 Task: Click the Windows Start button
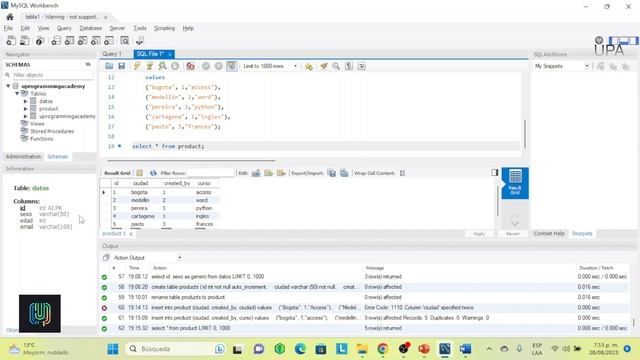point(113,349)
